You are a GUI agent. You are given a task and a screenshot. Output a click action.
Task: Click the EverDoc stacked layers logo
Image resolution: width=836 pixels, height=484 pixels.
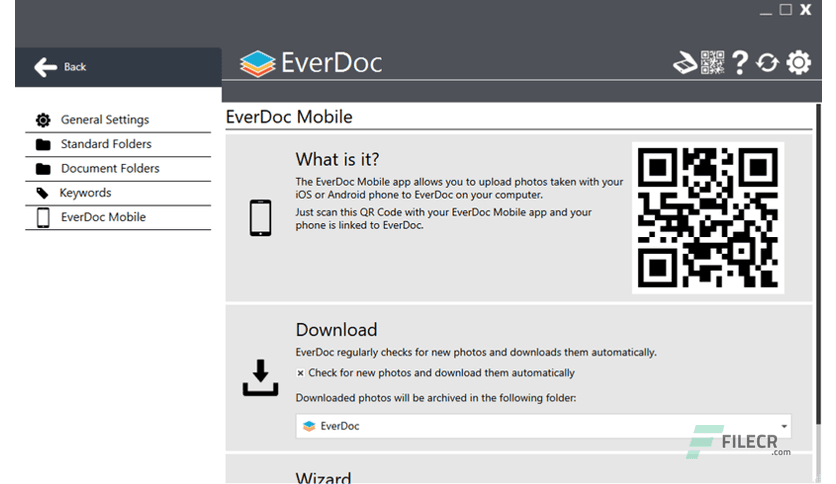tap(258, 63)
